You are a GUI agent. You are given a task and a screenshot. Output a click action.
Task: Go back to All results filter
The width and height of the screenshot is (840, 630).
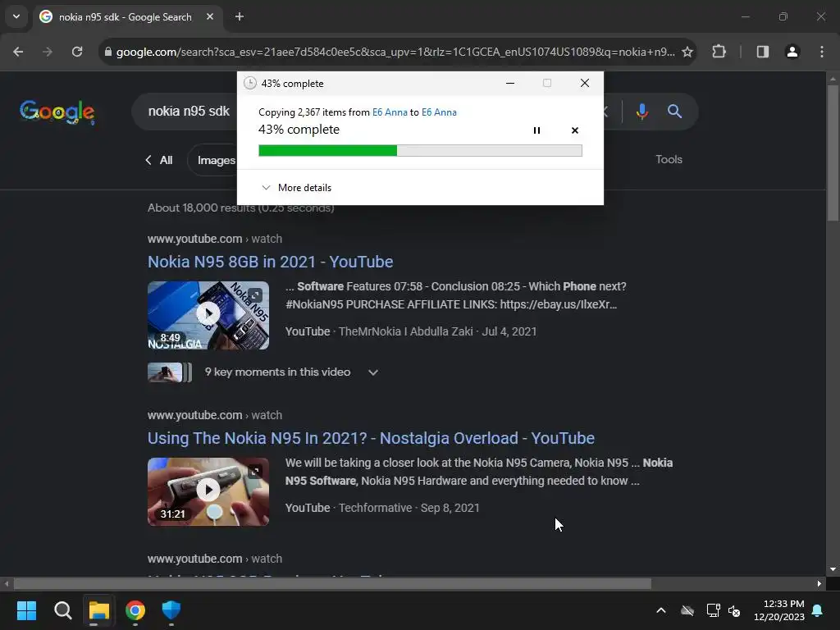click(158, 160)
